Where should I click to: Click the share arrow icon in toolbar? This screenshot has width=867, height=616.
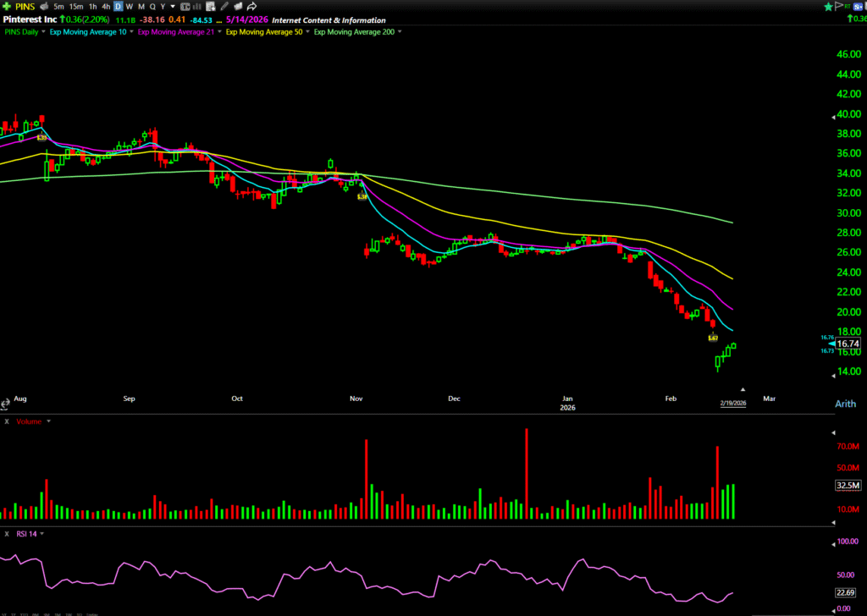pyautogui.click(x=251, y=7)
